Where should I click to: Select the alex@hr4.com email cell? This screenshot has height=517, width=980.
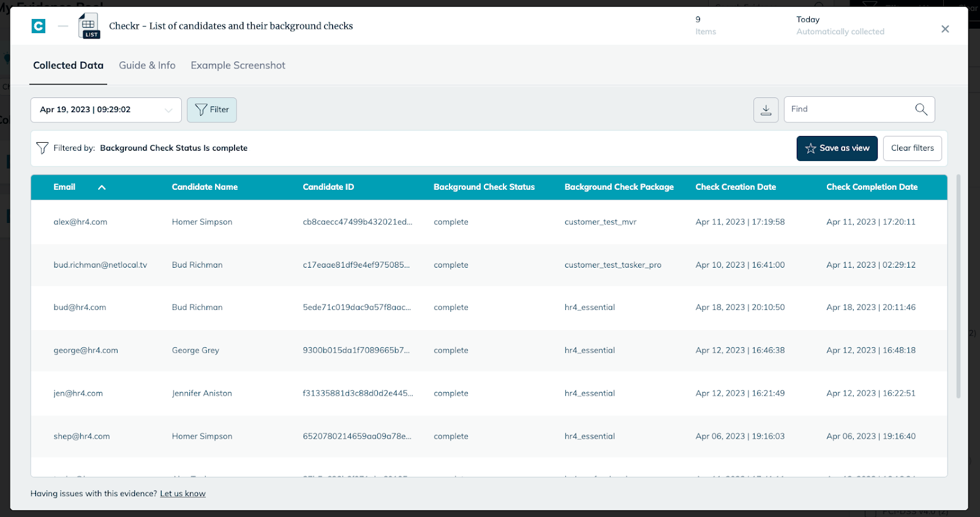[x=80, y=222]
